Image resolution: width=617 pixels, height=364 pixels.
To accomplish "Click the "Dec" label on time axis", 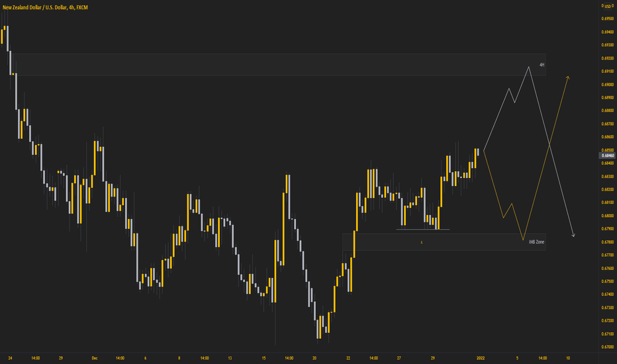I will click(x=95, y=358).
